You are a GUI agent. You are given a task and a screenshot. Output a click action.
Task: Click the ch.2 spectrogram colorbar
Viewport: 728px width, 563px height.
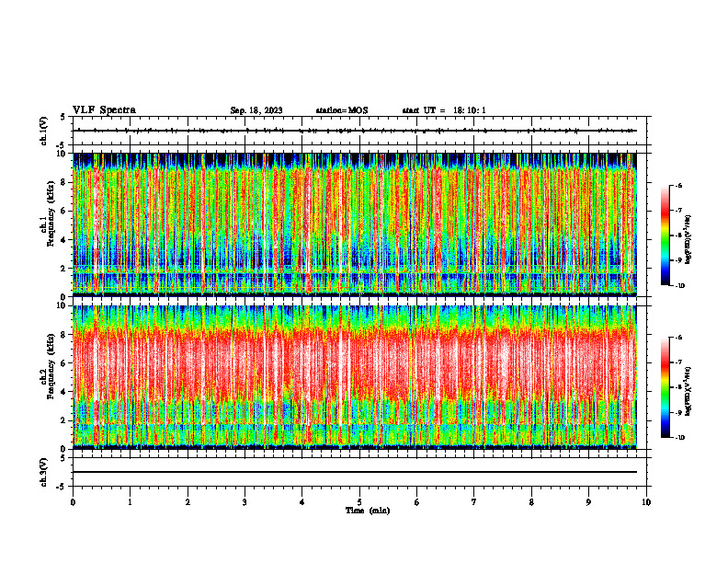point(665,387)
